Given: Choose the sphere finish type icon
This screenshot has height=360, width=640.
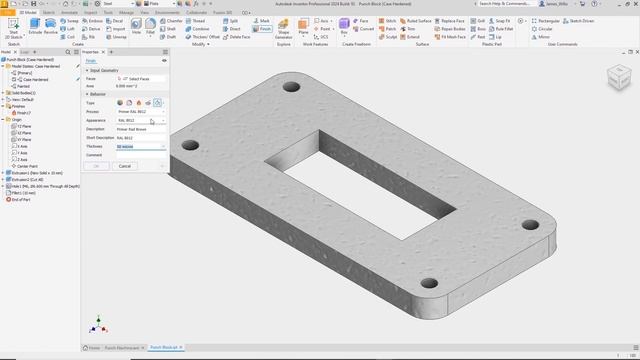Looking at the screenshot, I should tap(120, 103).
